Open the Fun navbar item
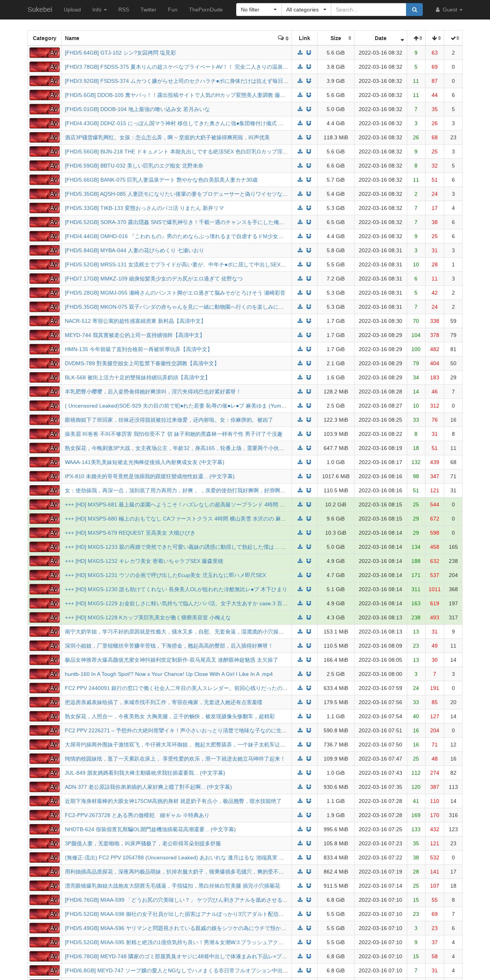Viewport: 490px width, 980px height. pos(172,10)
